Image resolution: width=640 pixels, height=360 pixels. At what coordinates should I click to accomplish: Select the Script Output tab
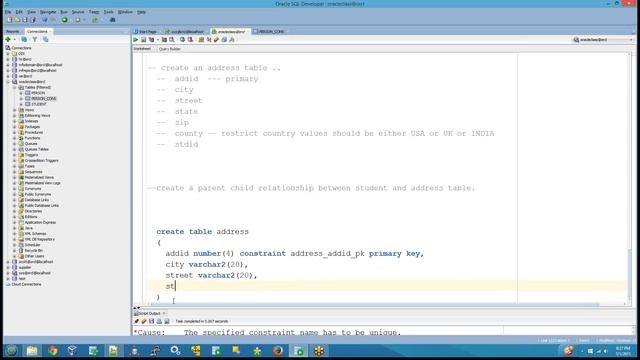point(149,313)
